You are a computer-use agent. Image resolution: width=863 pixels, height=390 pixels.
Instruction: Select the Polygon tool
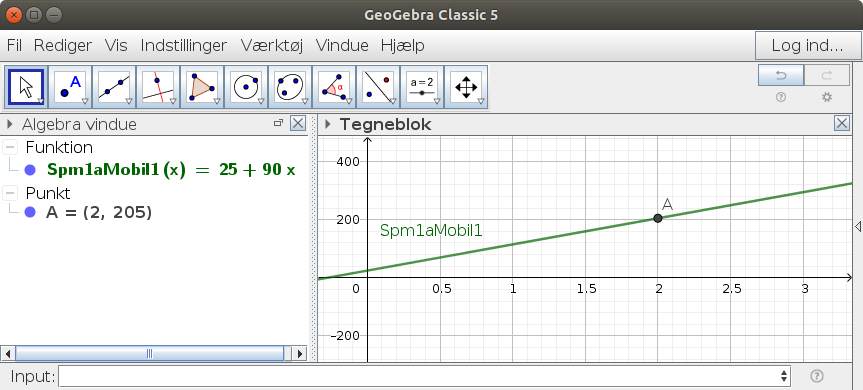click(202, 87)
